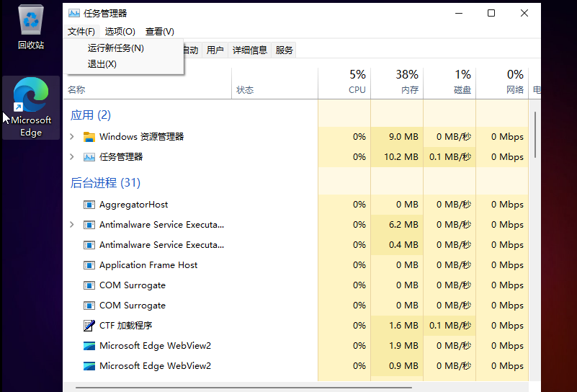Choose 退出(X) from the File menu
Screen dimensions: 577x392
pos(102,64)
